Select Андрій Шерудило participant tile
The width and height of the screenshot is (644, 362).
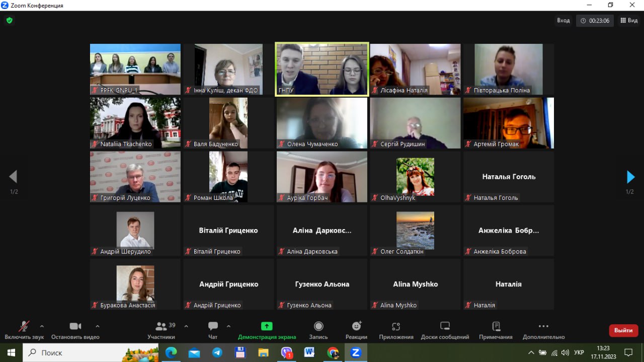coord(135,231)
